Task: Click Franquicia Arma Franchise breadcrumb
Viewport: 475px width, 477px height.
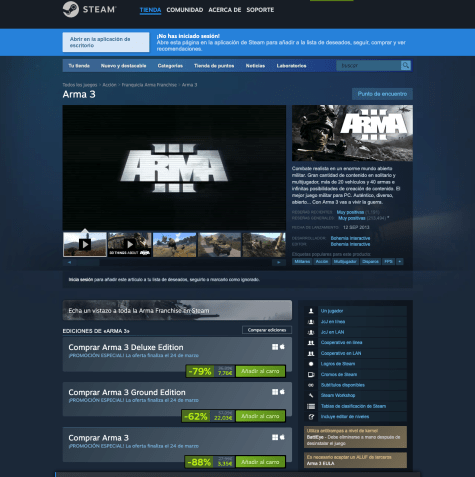Action: (149, 85)
